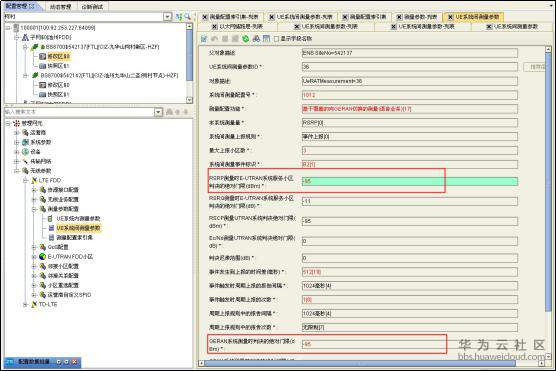
Task: Click the tree filter icon beside the top dropdown
Action: 179,17
